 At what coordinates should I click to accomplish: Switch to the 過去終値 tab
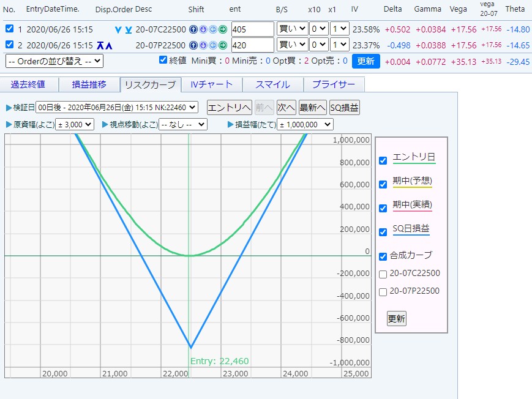tap(29, 84)
